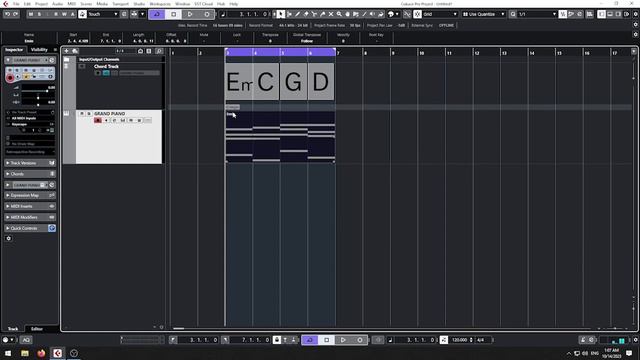Expand Chords inspector section
Image resolution: width=640 pixels, height=360 pixels.
tap(30, 174)
